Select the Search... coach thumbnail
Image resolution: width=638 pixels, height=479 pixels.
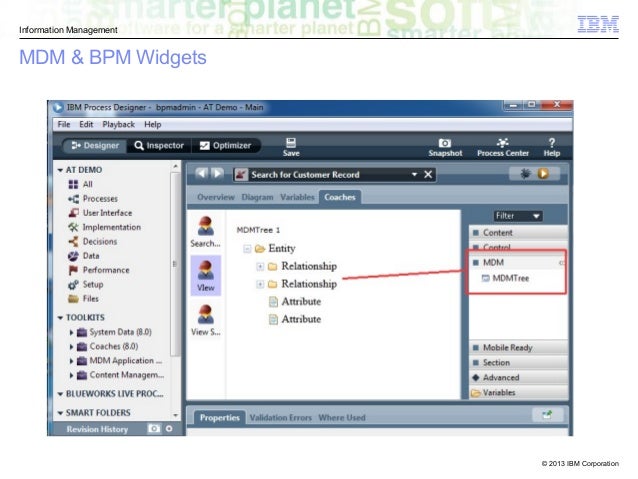coord(205,232)
